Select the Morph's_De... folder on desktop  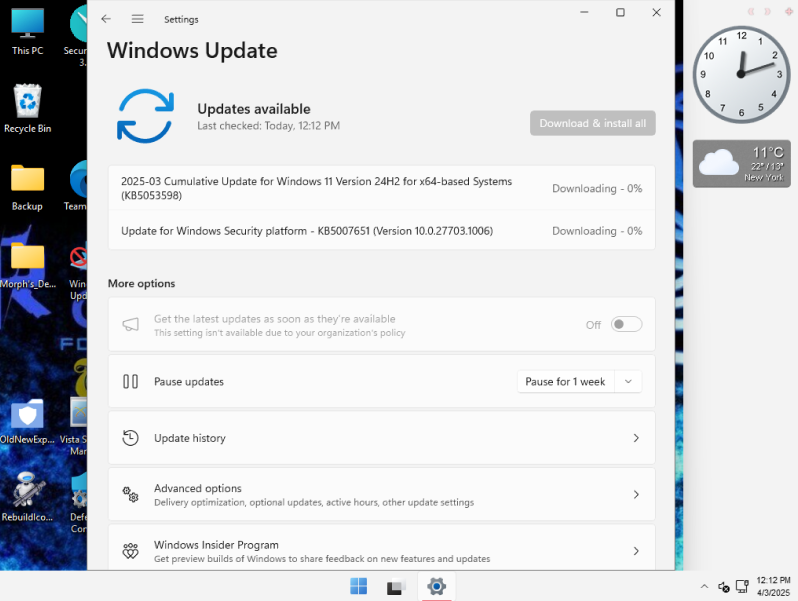tap(27, 265)
